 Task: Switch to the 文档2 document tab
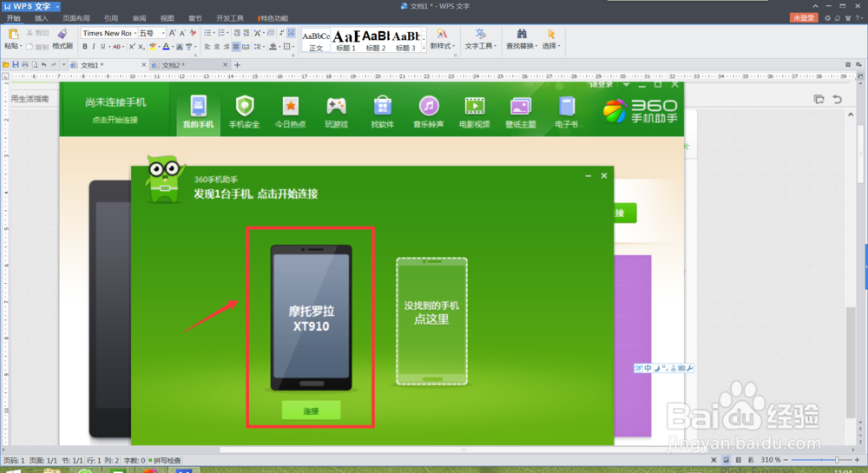pos(189,65)
